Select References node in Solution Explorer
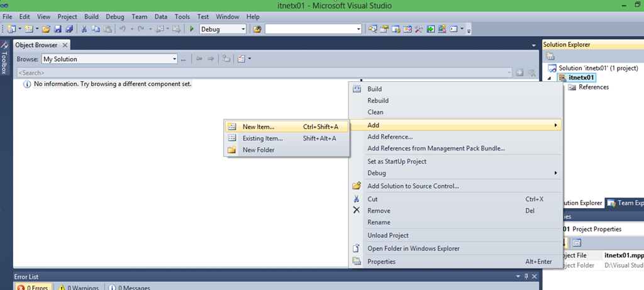 pyautogui.click(x=593, y=87)
